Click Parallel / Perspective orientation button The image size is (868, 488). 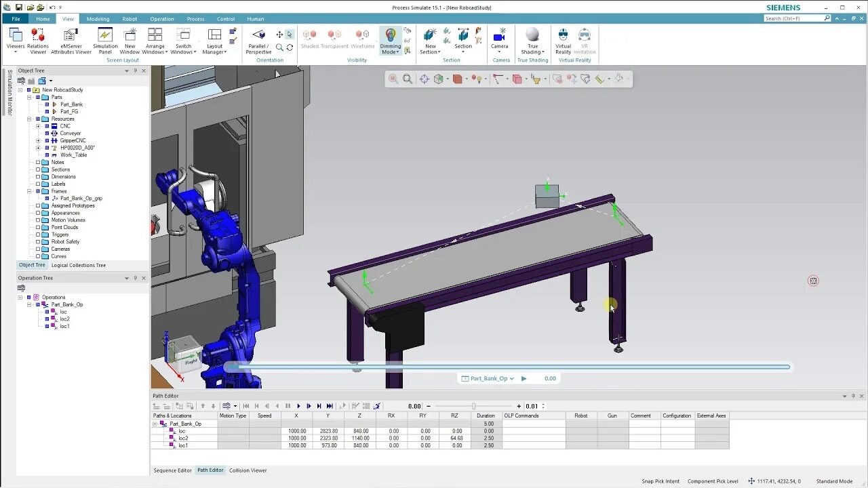(258, 40)
